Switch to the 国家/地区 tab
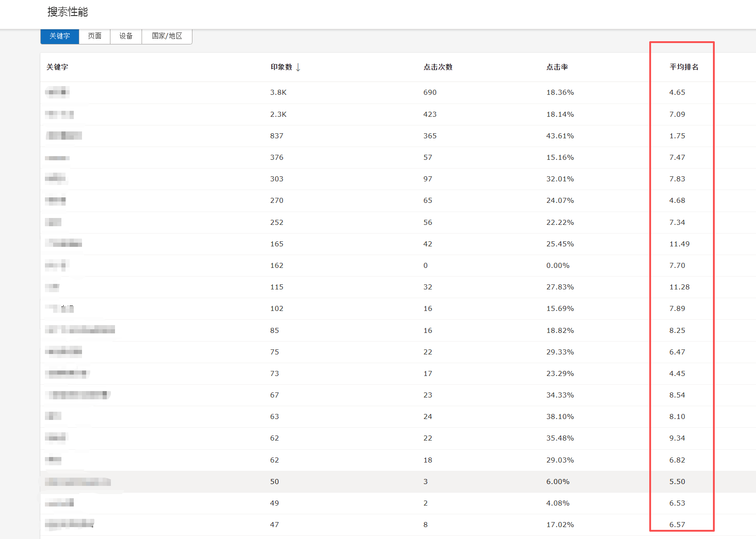The height and width of the screenshot is (539, 756). coord(167,36)
